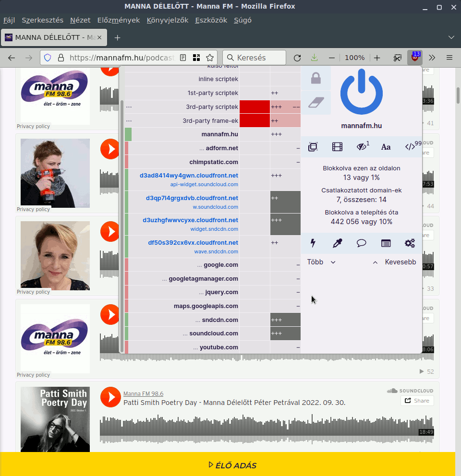461x476 pixels.
Task: Zoom in with the plus button
Action: 377,58
